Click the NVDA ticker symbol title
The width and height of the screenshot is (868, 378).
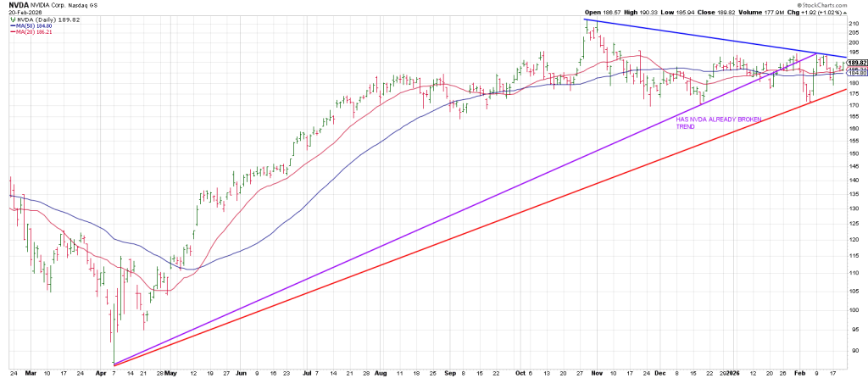(16, 4)
